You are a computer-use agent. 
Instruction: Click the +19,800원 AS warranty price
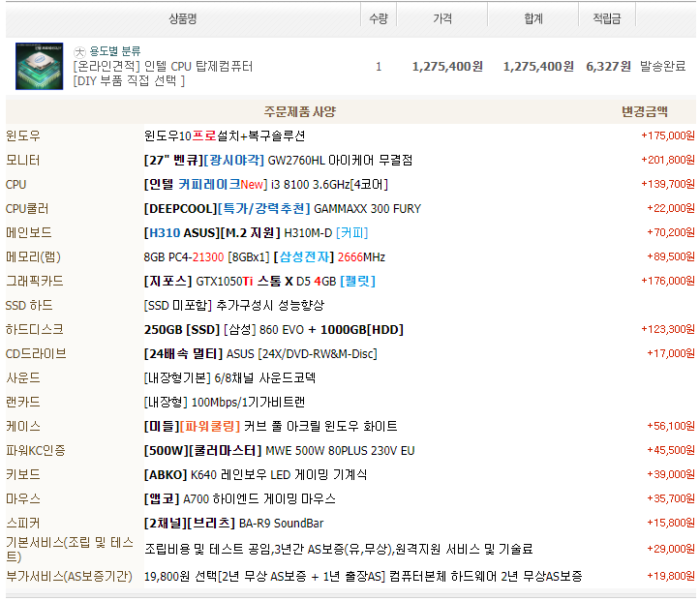click(671, 576)
